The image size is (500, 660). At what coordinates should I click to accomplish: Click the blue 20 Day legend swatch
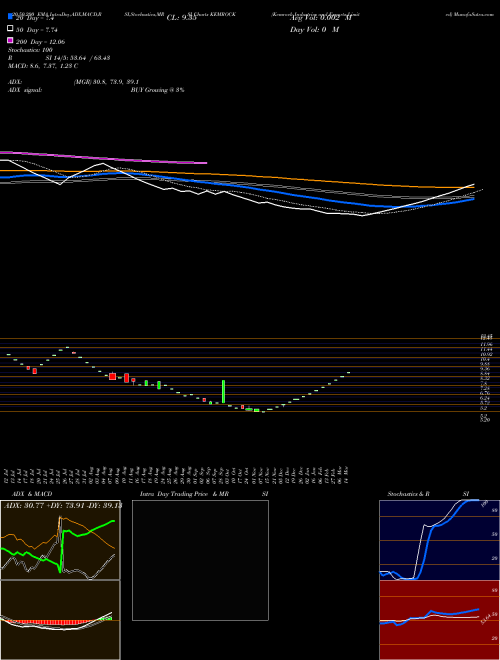pyautogui.click(x=10, y=16)
